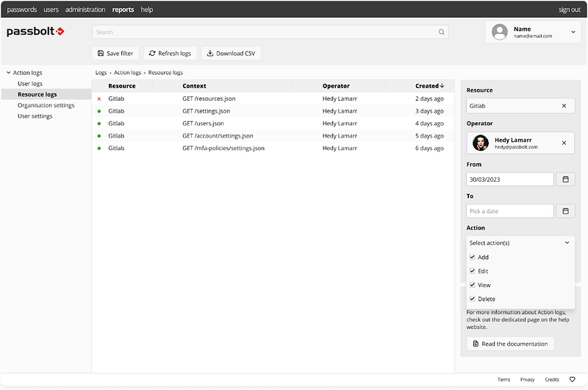Click the Refresh logs button
The width and height of the screenshot is (588, 390).
pyautogui.click(x=170, y=53)
